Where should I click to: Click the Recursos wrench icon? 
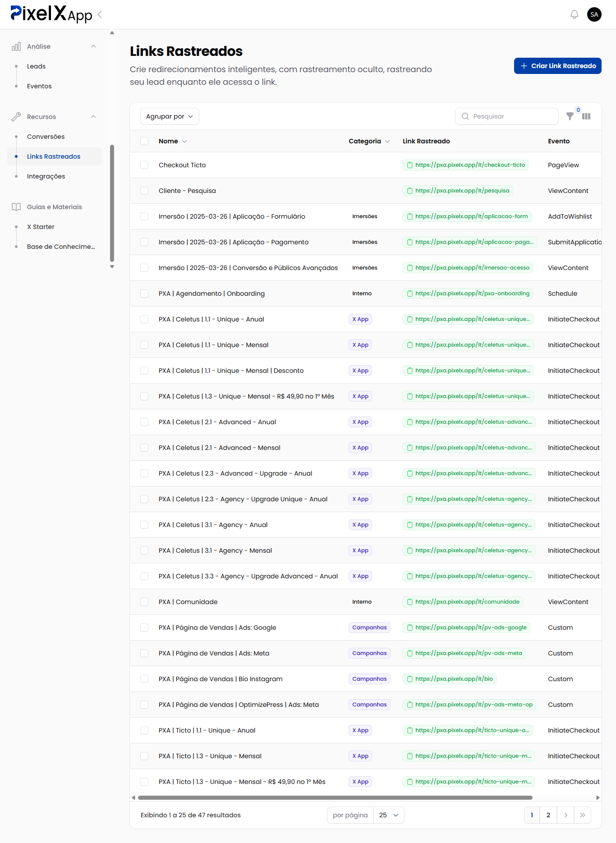(x=16, y=117)
